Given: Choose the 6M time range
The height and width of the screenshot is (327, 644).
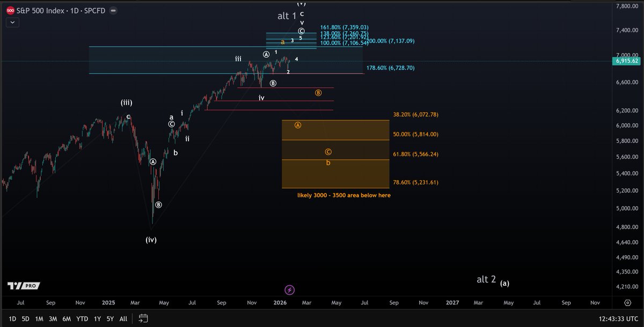Looking at the screenshot, I should point(67,318).
